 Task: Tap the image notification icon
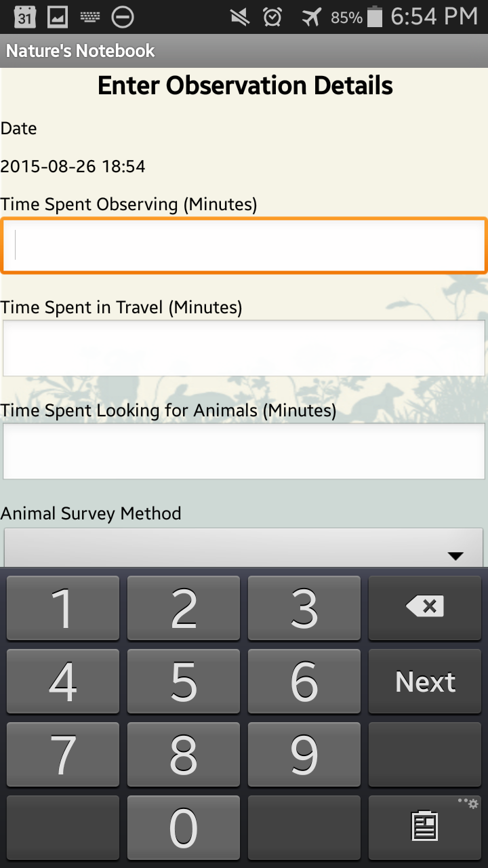click(x=58, y=17)
